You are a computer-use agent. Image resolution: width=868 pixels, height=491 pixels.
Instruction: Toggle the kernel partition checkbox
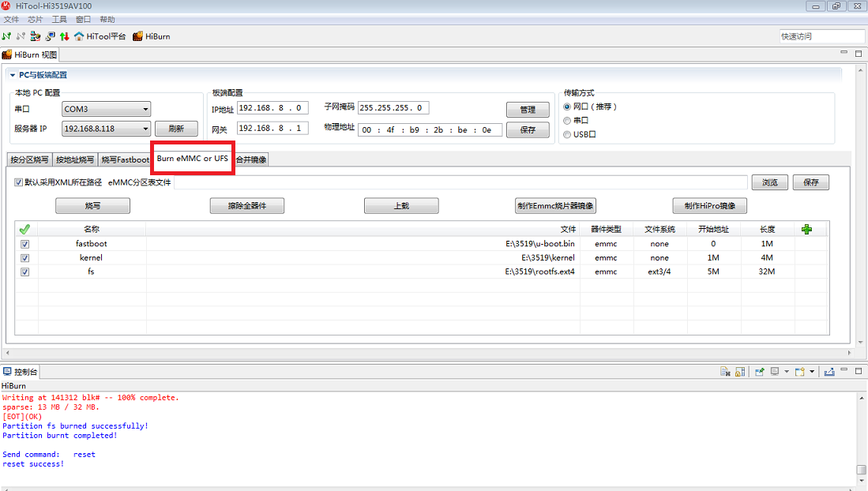25,258
